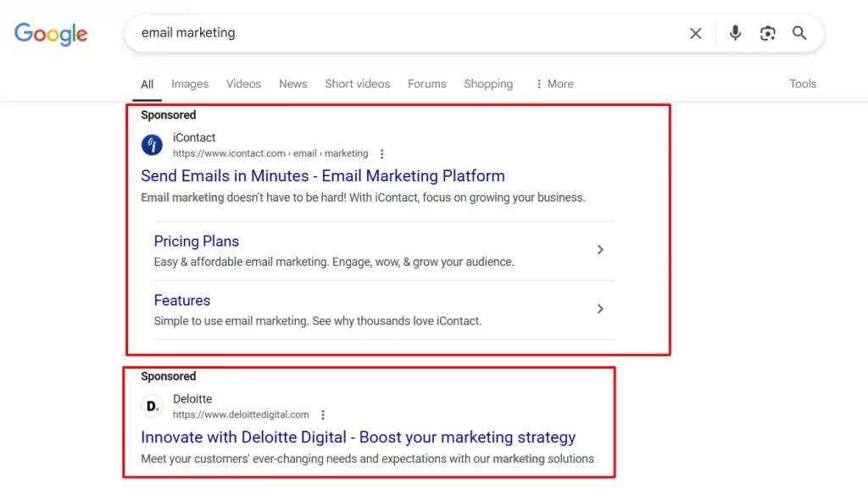Start voice search with microphone icon

coord(735,33)
